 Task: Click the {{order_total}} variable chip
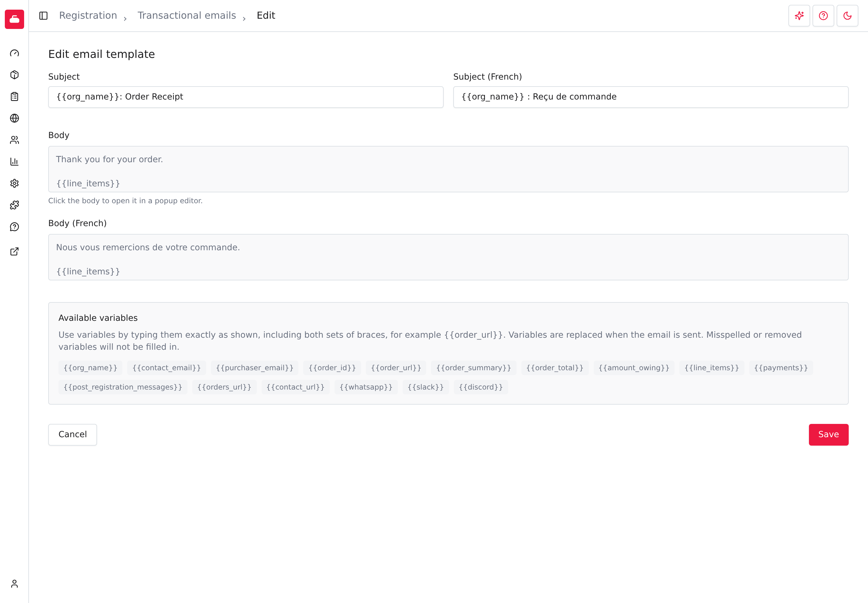[555, 368]
